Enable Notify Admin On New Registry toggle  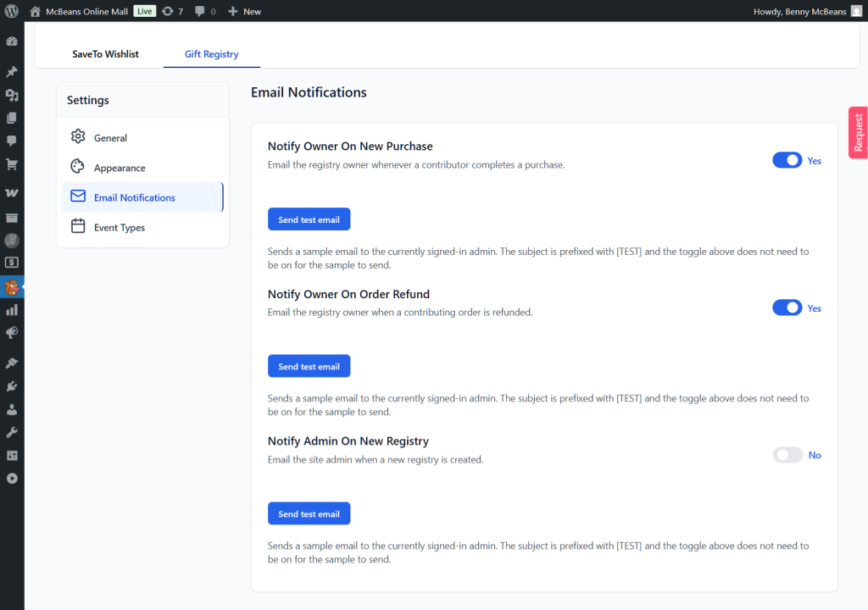point(787,455)
